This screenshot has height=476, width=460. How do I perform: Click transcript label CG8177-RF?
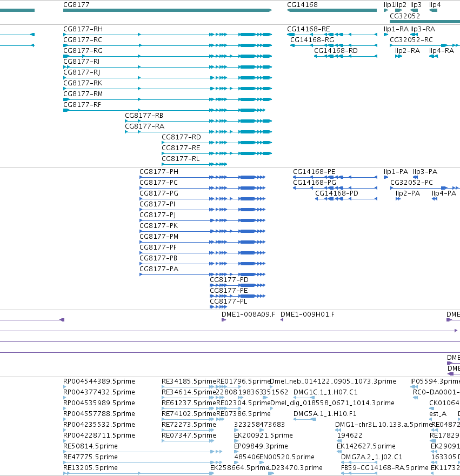click(82, 105)
